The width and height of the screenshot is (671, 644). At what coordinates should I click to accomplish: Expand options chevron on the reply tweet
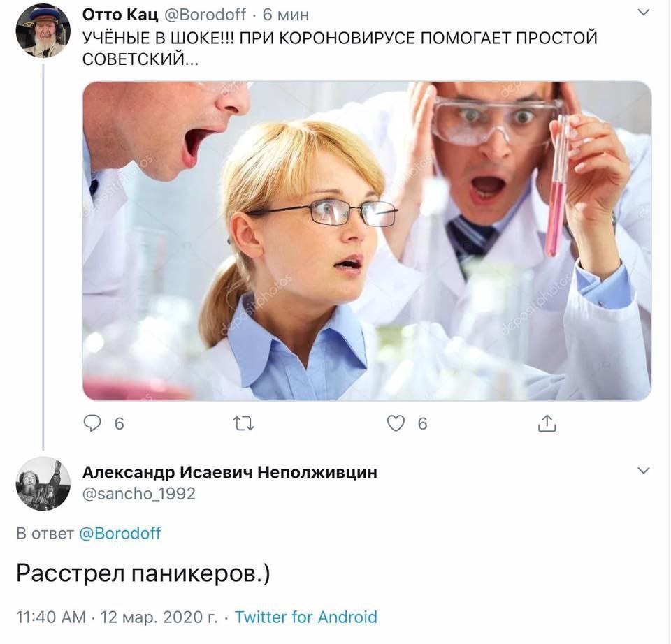(x=643, y=470)
